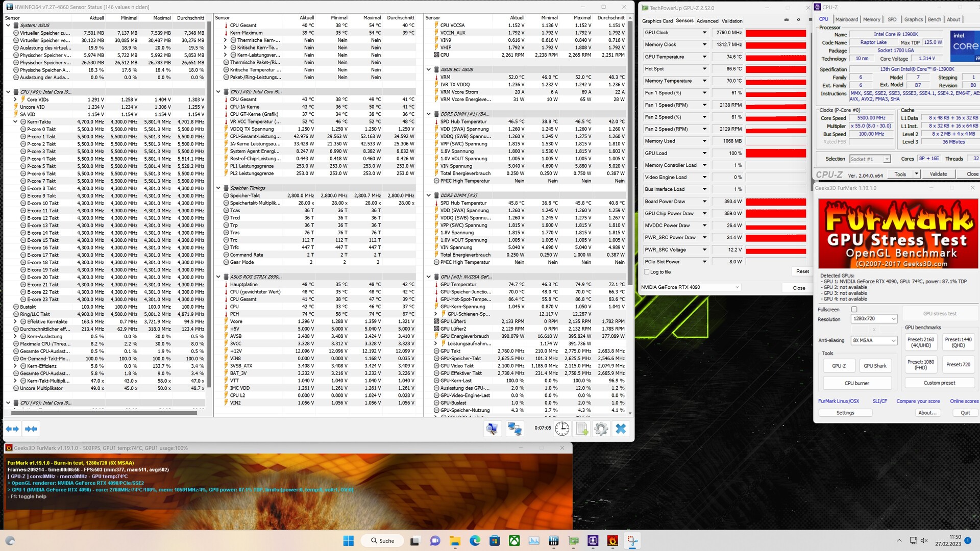This screenshot has height=551, width=980.
Task: Open Task View in taskbar
Action: coord(415,541)
